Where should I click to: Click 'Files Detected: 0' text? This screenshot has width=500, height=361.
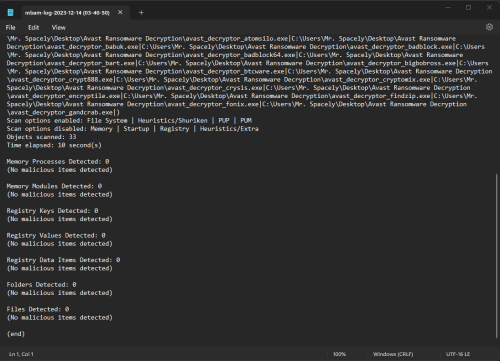coord(38,309)
